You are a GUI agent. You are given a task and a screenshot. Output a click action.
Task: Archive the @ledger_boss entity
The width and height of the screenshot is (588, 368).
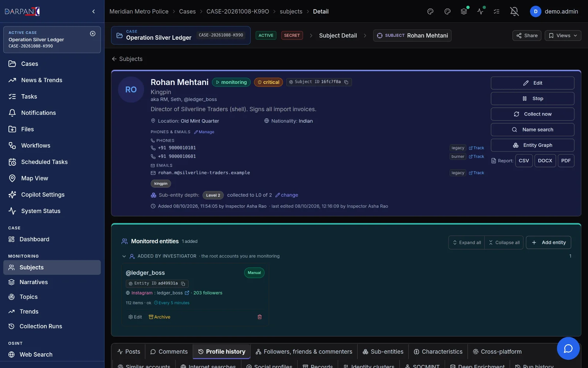click(159, 317)
